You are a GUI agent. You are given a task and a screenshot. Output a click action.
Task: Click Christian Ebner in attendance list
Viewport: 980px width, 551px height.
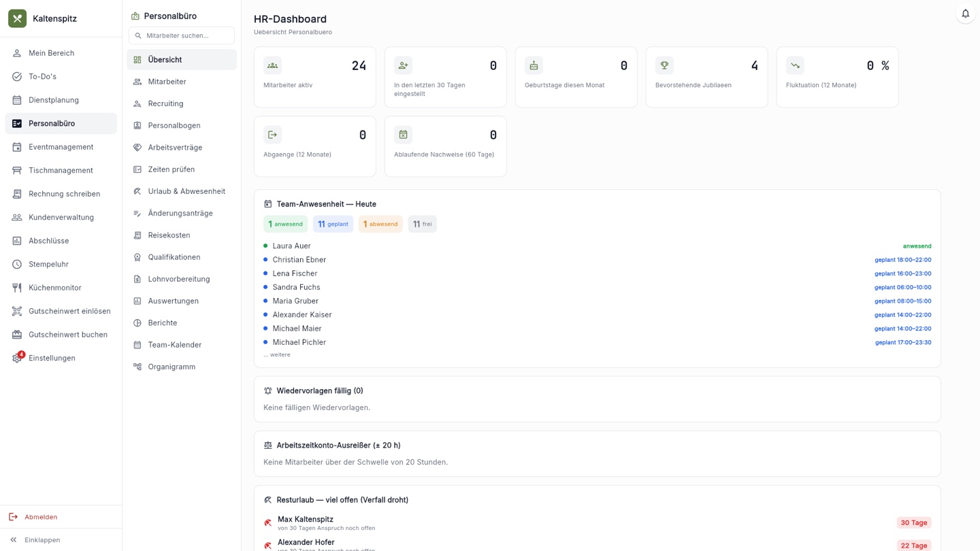(299, 260)
